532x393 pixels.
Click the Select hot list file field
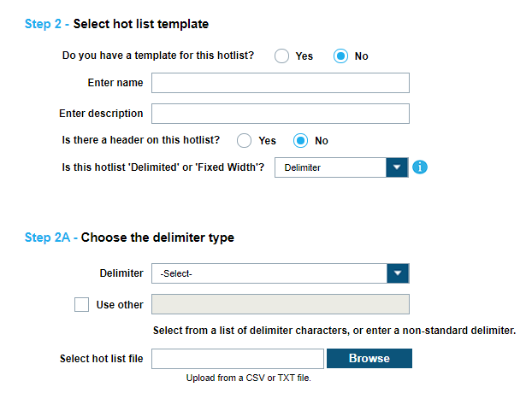coord(238,359)
